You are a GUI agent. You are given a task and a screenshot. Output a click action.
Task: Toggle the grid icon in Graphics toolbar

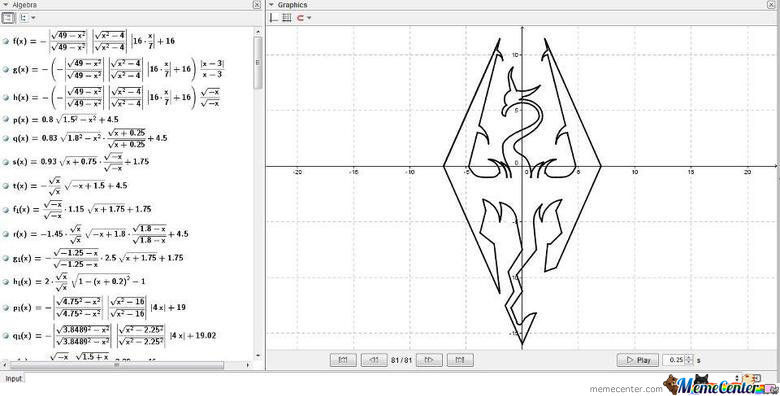coord(287,18)
